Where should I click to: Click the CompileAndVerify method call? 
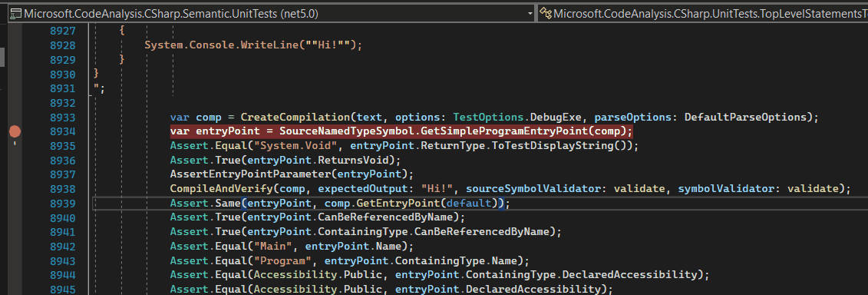pyautogui.click(x=222, y=189)
